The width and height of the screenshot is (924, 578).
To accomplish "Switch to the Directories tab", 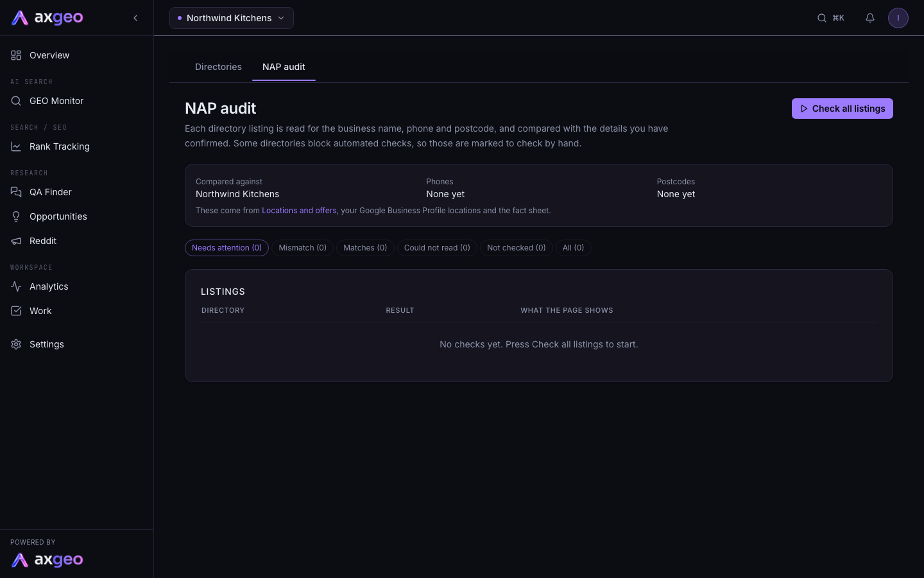I will [x=218, y=67].
